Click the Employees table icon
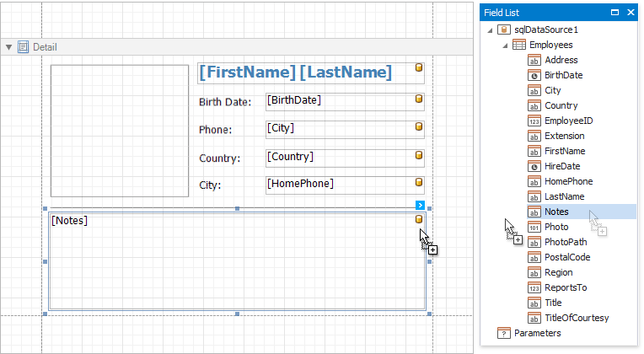644x354 pixels. 519,45
